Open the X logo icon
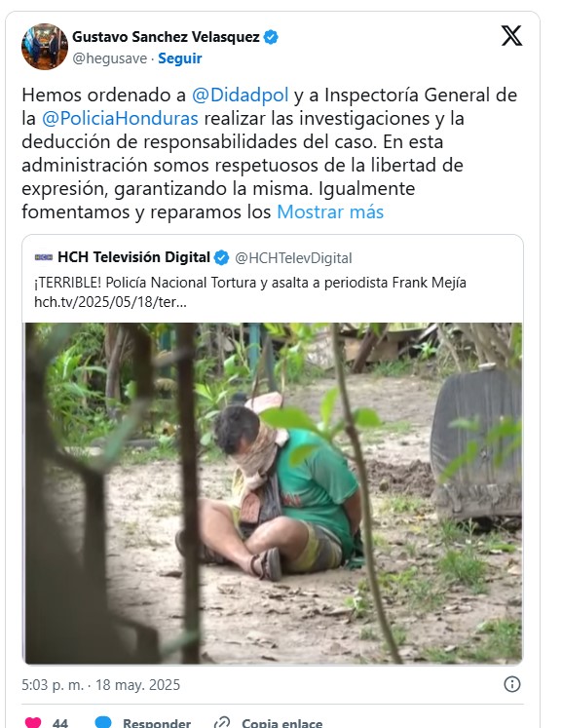 tap(511, 36)
